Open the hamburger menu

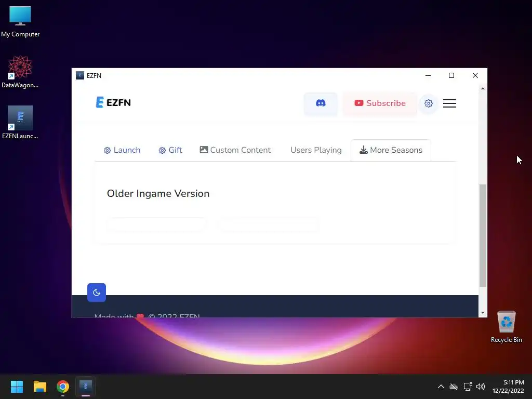[449, 103]
